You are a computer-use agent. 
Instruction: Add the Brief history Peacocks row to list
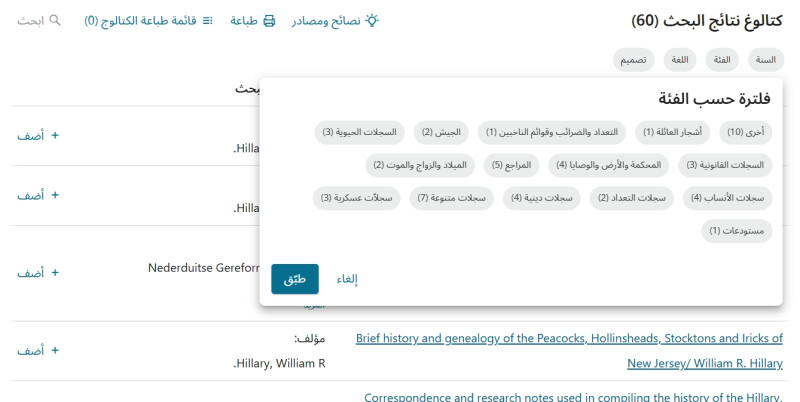(38, 350)
